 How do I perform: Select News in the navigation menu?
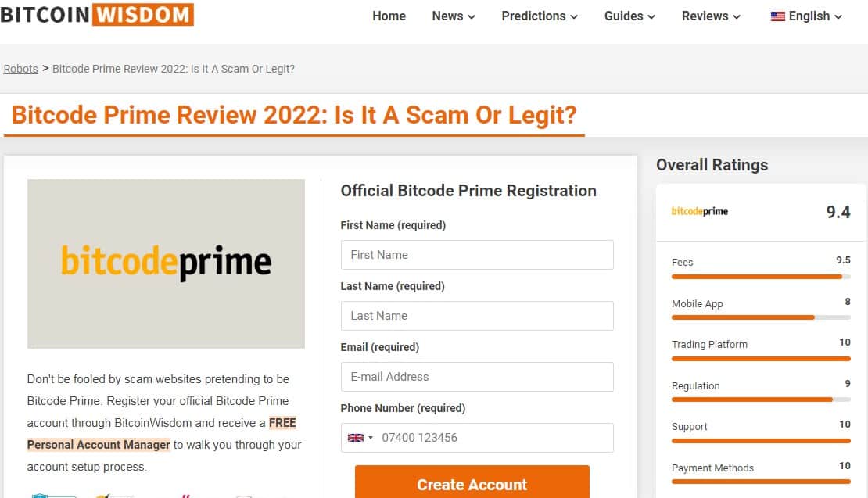click(x=447, y=16)
